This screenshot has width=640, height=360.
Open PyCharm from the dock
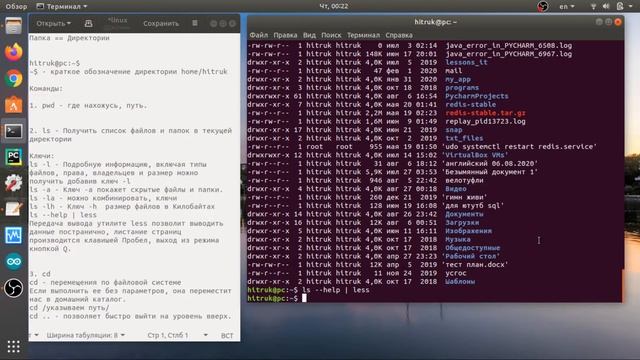click(x=13, y=157)
